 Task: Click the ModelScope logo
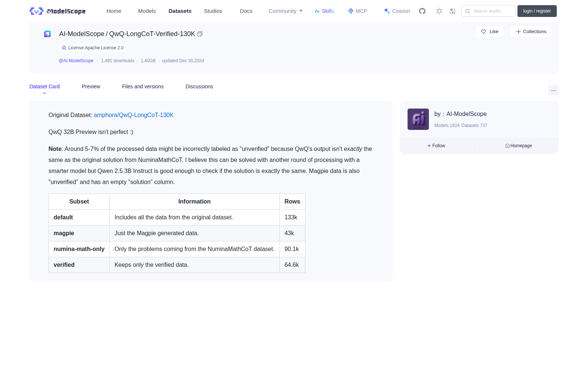coord(58,11)
